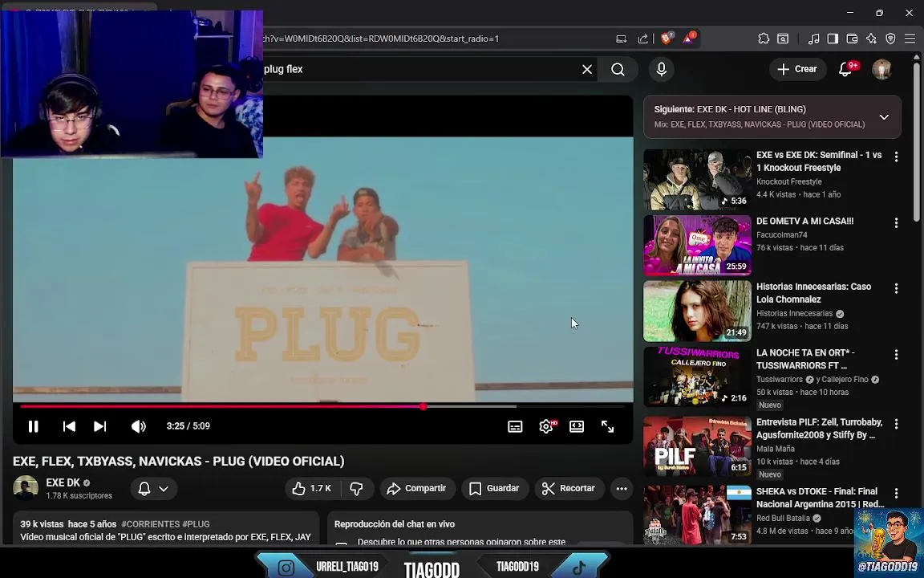Open the Tussiwarriors video thumbnail

[697, 377]
